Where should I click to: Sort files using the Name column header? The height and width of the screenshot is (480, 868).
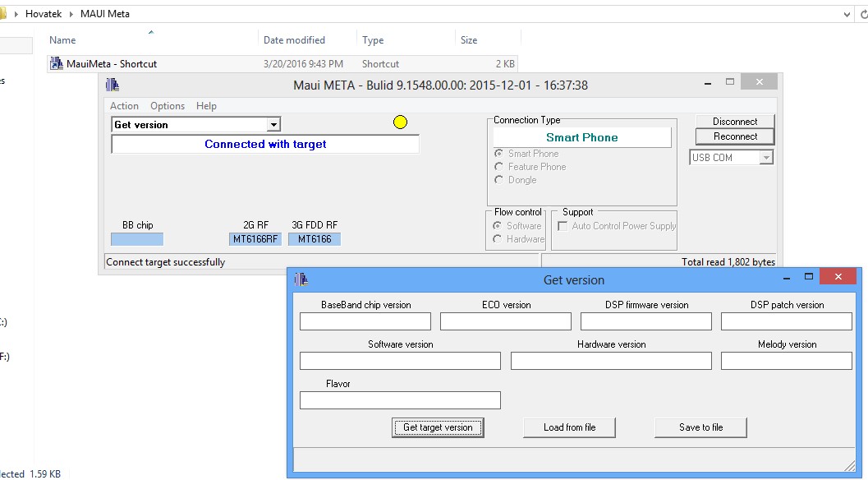[x=62, y=39]
